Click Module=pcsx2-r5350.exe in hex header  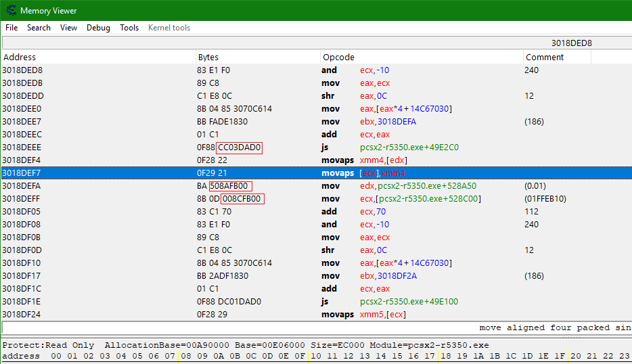click(x=429, y=346)
